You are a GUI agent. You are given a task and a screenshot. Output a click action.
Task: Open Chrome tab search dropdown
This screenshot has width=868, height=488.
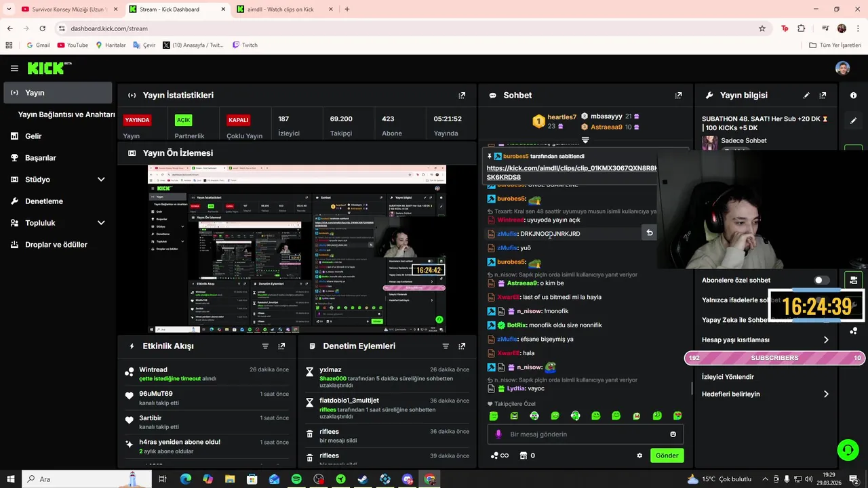pos(9,9)
